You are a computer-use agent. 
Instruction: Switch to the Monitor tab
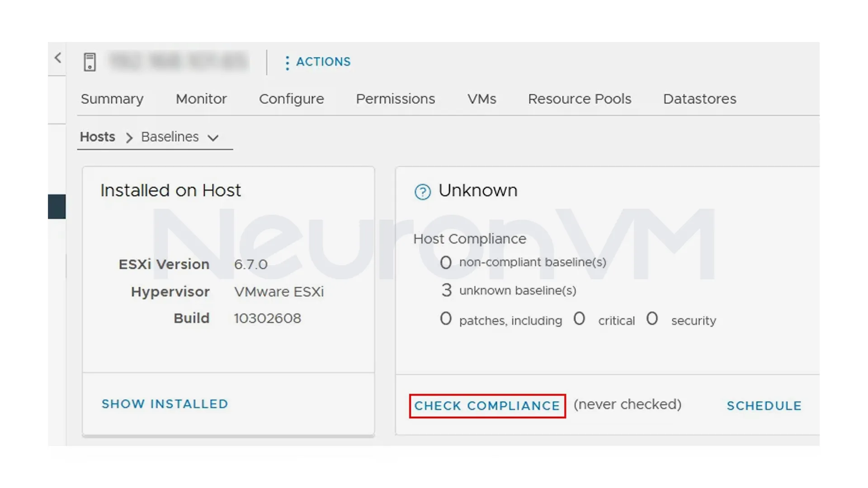[x=201, y=99]
